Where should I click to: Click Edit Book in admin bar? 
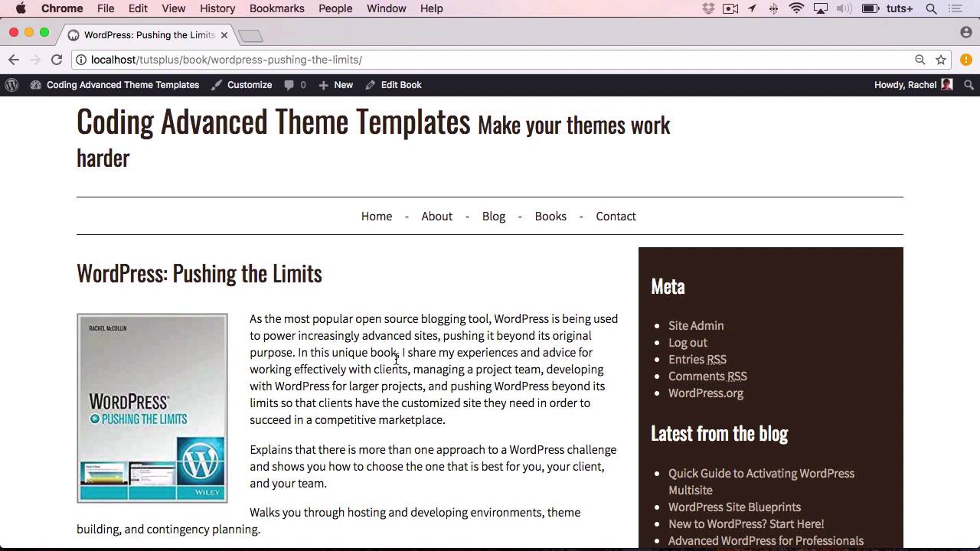(401, 85)
